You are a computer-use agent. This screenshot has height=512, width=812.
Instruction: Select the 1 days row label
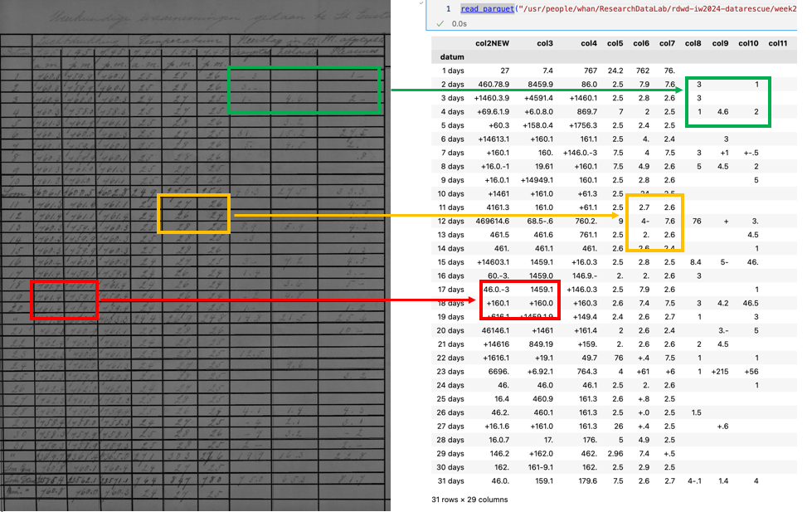[453, 71]
